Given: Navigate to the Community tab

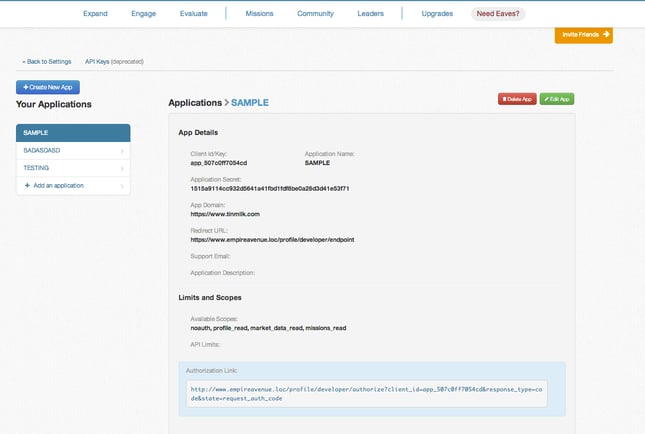Looking at the screenshot, I should click(315, 14).
